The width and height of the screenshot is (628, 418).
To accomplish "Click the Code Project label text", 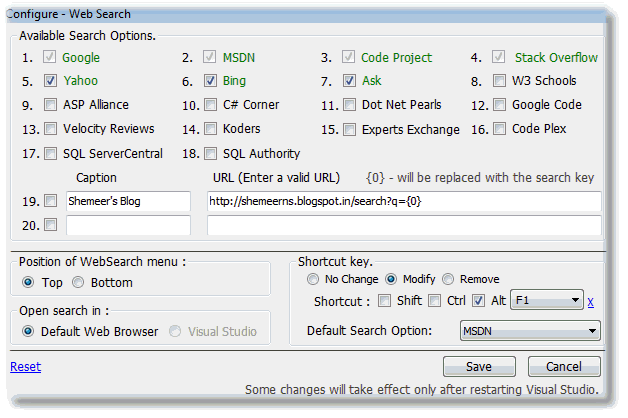I will click(x=397, y=58).
